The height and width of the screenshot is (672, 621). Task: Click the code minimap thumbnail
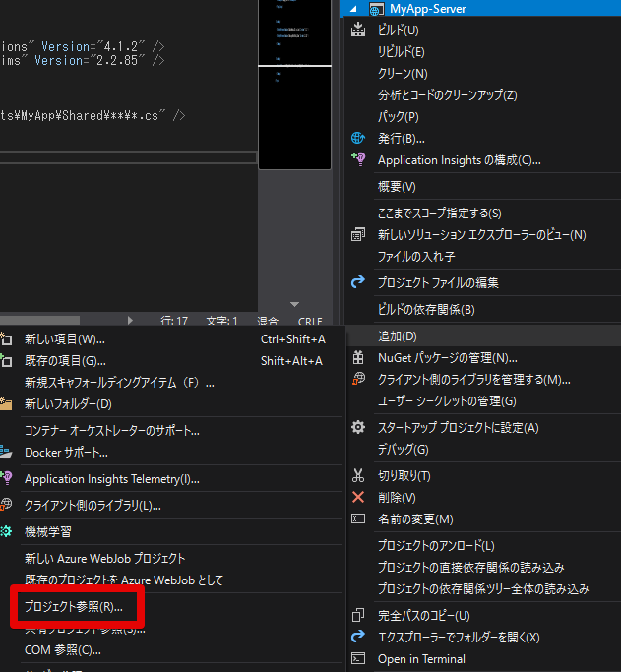tap(294, 84)
